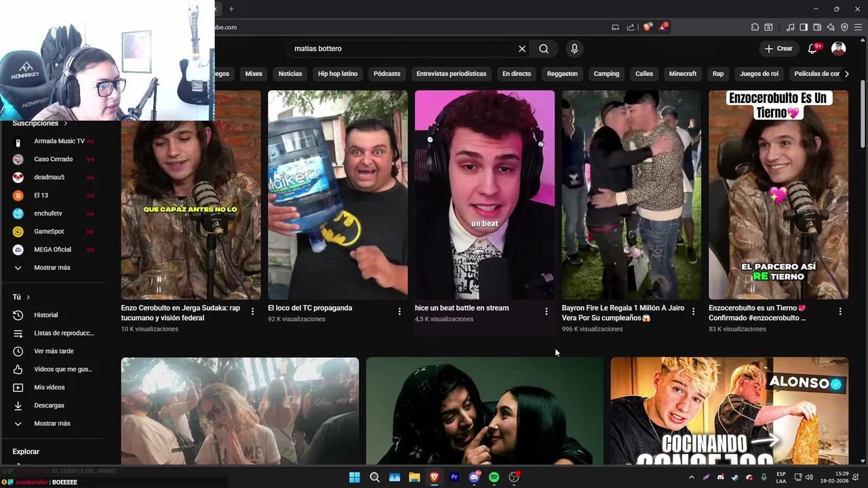Click the search magnifier button
Image resolution: width=868 pixels, height=488 pixels.
pyautogui.click(x=544, y=49)
